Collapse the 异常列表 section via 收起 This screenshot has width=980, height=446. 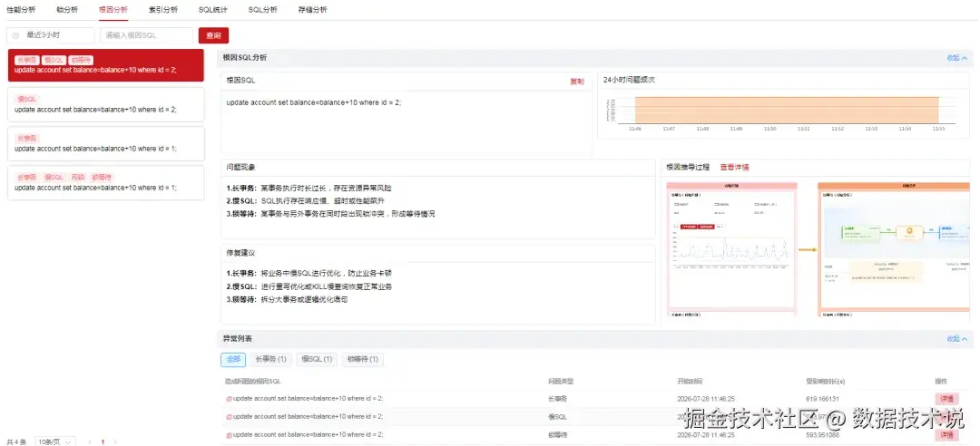click(x=956, y=338)
